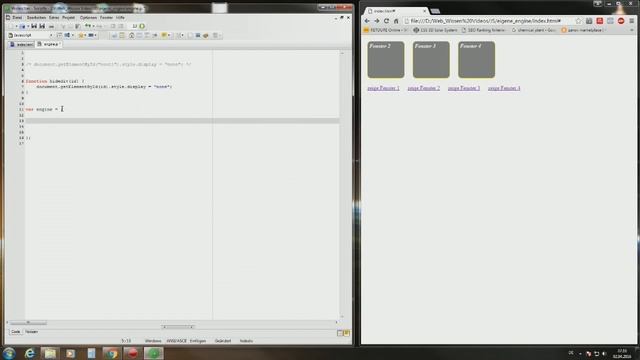The image size is (640, 360).
Task: Open Chrome from the taskbar
Action: (x=112, y=353)
